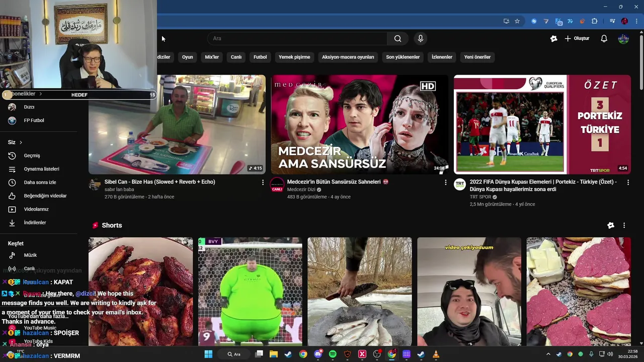Open VLC media player from the taskbar

click(x=436, y=354)
